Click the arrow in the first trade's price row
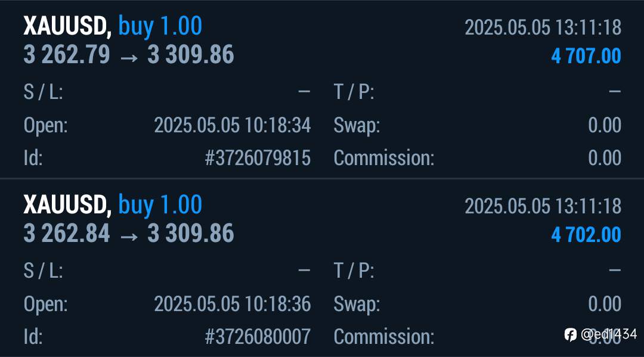 pos(129,58)
